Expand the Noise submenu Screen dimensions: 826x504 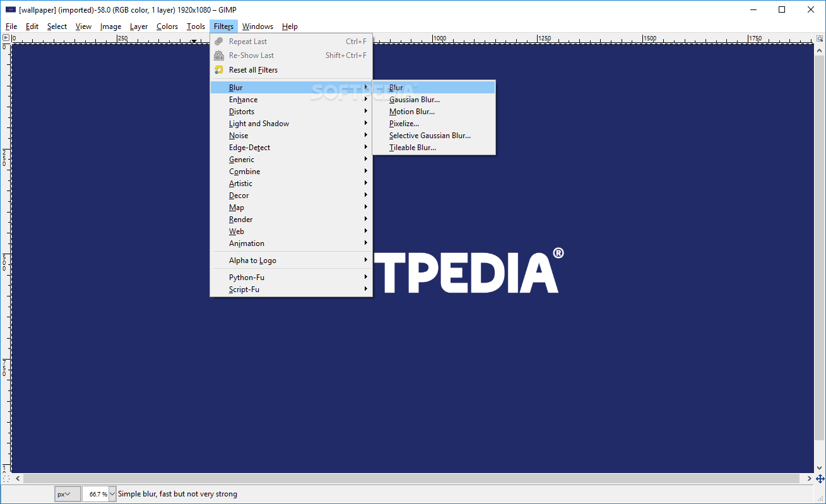click(291, 136)
